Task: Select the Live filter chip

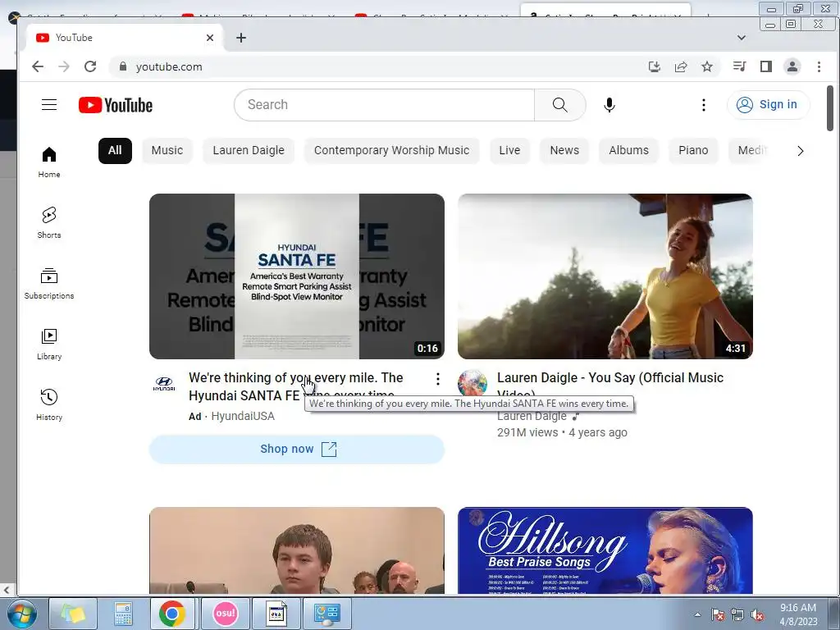Action: [509, 151]
